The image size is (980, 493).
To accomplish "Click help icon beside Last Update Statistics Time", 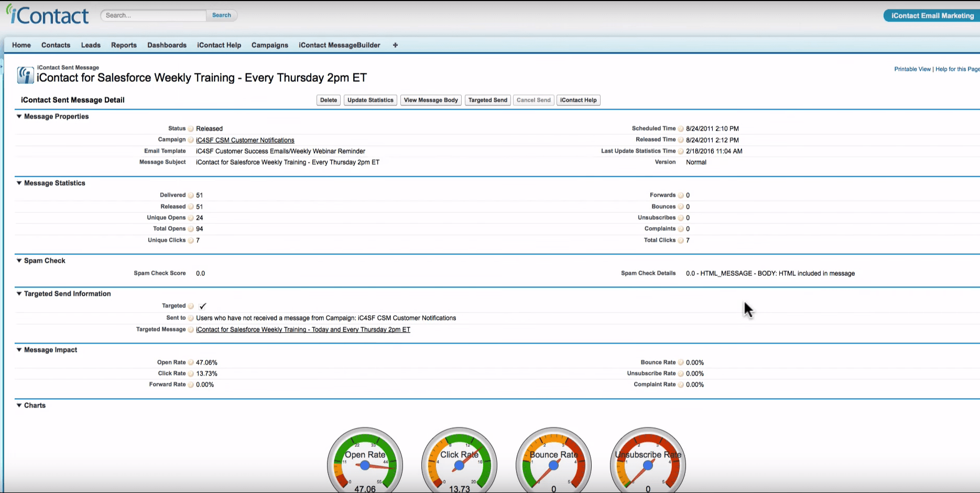I will 681,152.
